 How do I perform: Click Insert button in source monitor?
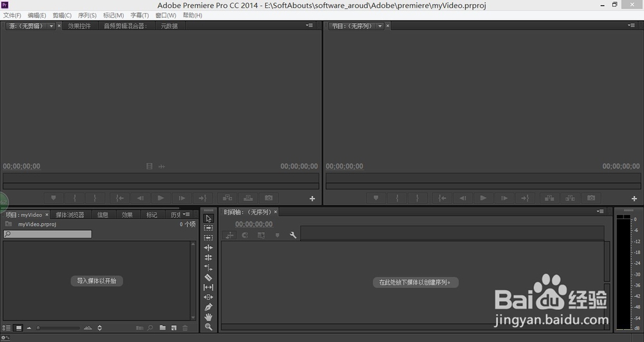point(227,198)
